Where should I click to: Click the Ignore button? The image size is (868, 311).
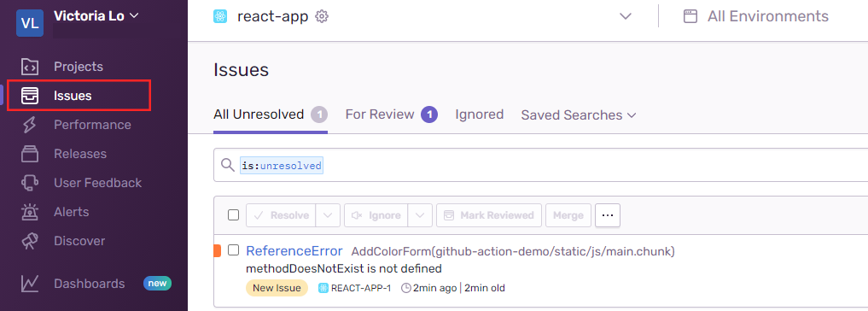[376, 215]
